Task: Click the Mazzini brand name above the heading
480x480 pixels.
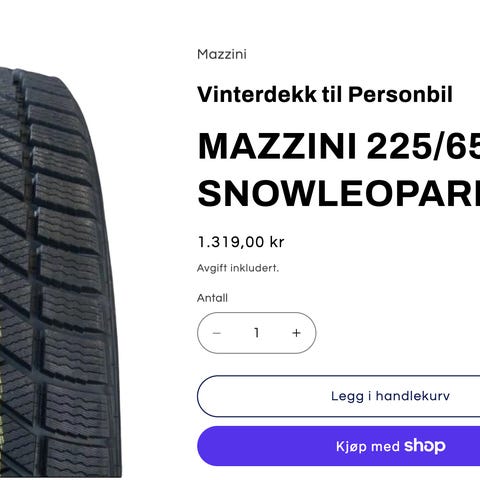Action: click(222, 54)
